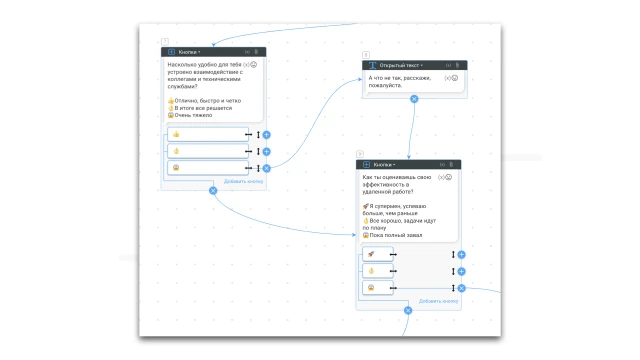
Task: Click Добавить кнопку link in block 7
Action: click(243, 181)
